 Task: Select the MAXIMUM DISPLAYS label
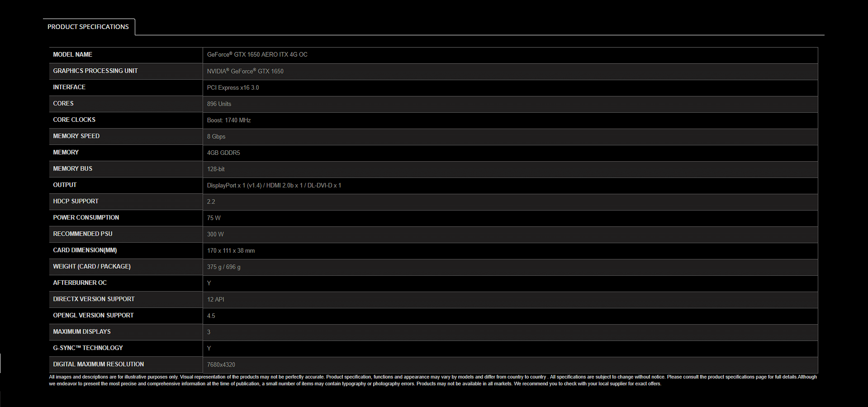(82, 331)
